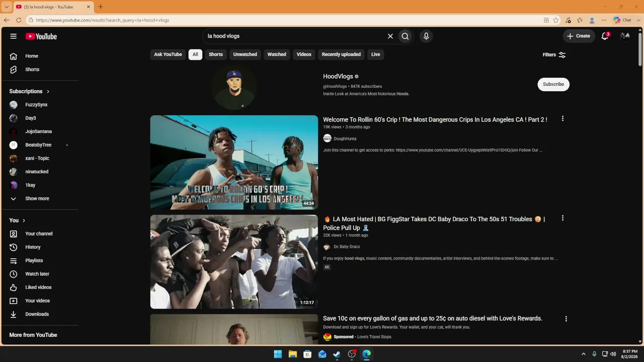Open the 'Welcome To Rollin 60's Crip' title

pyautogui.click(x=435, y=120)
